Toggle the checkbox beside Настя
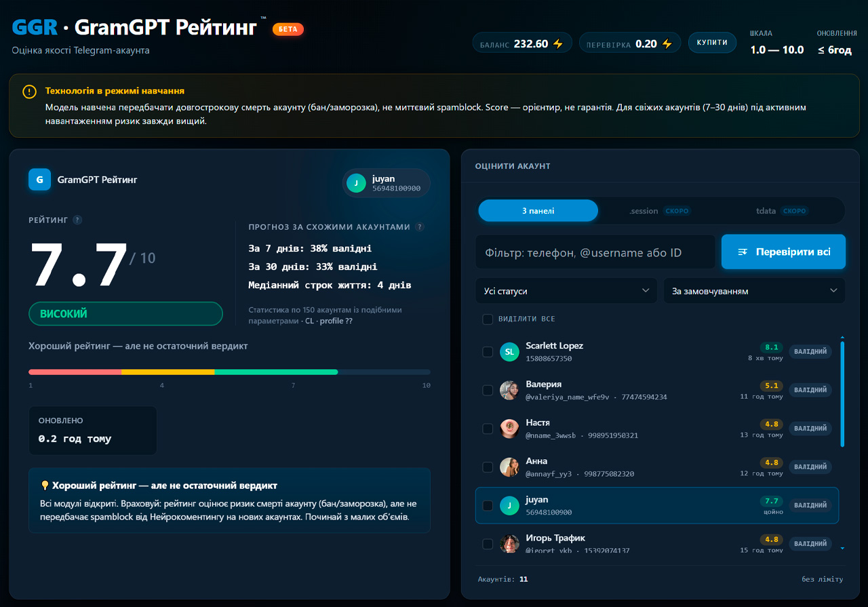The height and width of the screenshot is (607, 868). point(488,429)
